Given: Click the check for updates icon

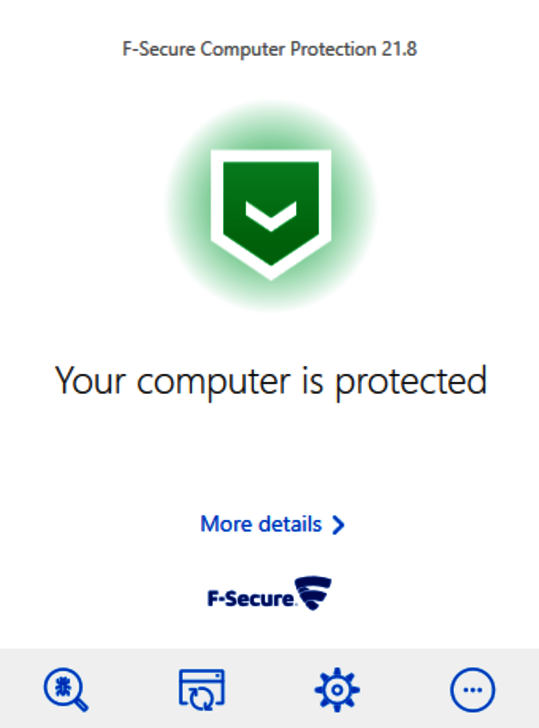Looking at the screenshot, I should point(202,689).
